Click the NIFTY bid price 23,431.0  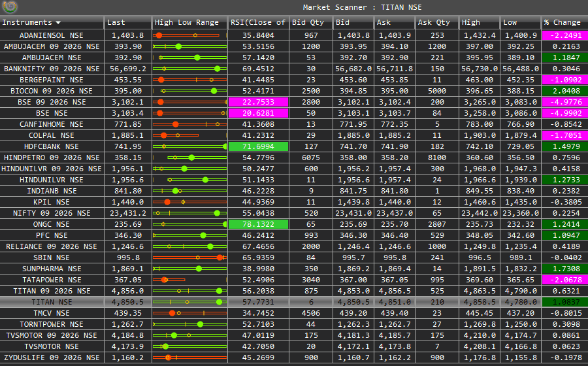point(353,213)
